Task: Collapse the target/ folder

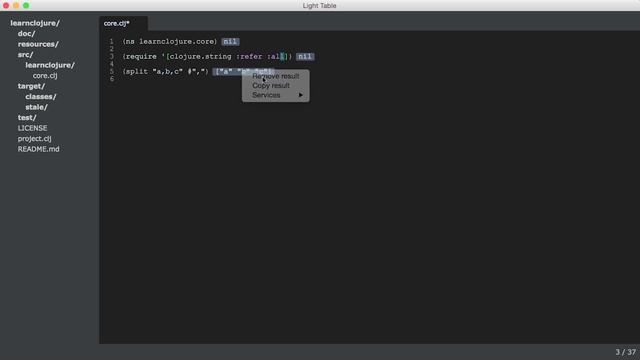Action: (x=31, y=86)
